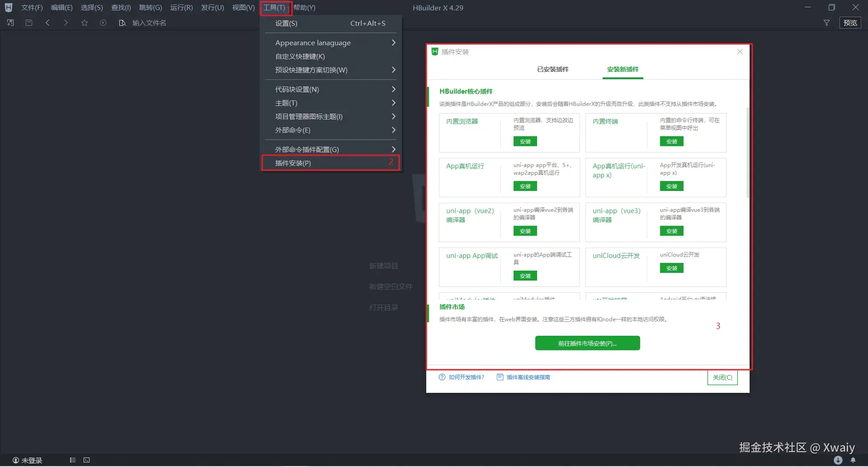
Task: Open the 插件离线安装指南 link
Action: point(528,377)
